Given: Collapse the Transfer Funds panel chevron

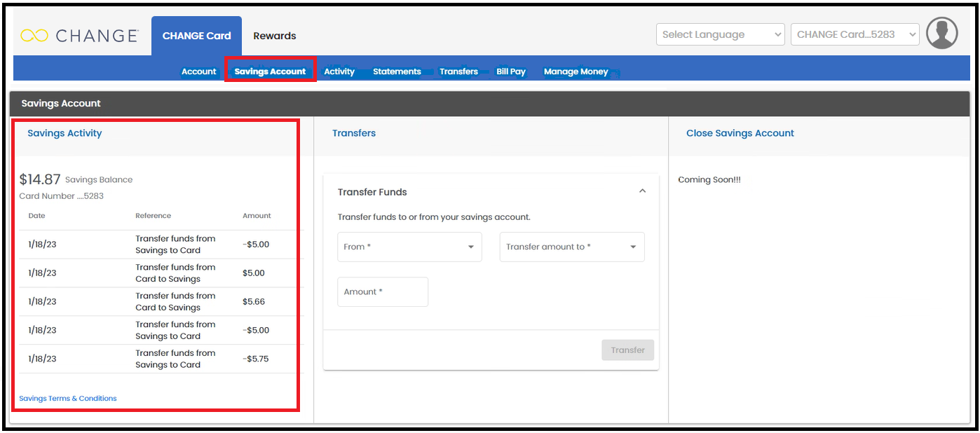Looking at the screenshot, I should click(x=642, y=191).
